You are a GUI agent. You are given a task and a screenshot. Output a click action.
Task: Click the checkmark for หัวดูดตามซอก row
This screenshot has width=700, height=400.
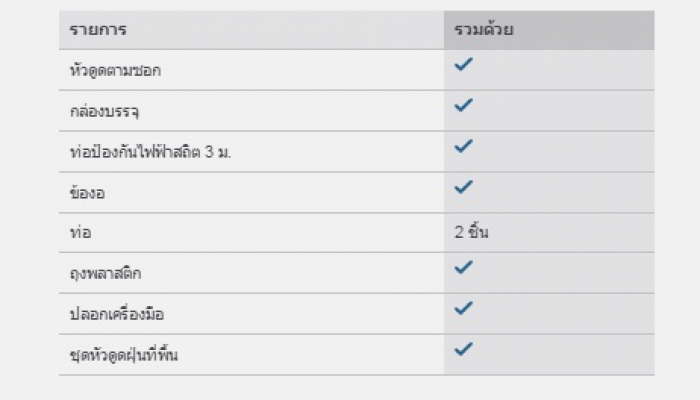tap(463, 64)
